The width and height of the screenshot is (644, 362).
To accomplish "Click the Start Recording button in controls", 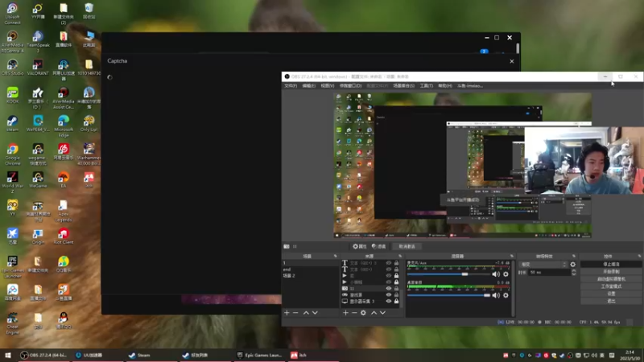I will (x=611, y=272).
